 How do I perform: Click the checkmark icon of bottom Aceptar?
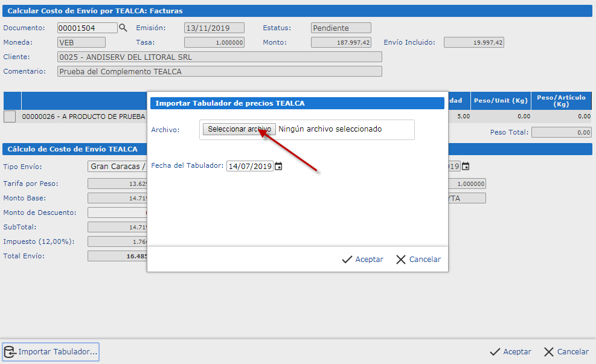495,352
